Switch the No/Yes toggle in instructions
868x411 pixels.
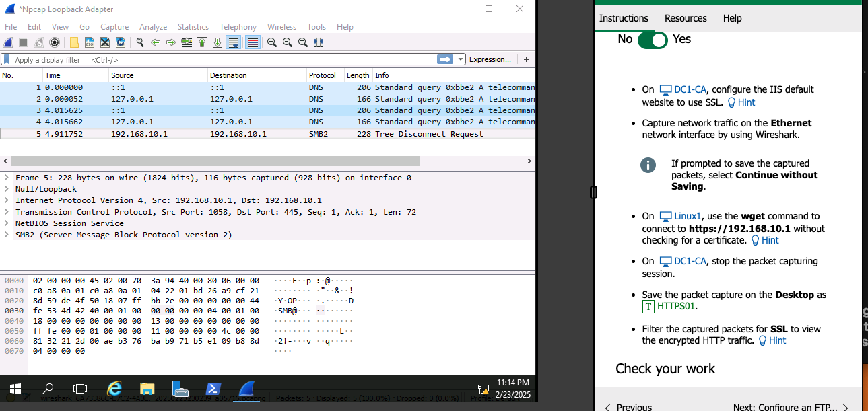[652, 40]
